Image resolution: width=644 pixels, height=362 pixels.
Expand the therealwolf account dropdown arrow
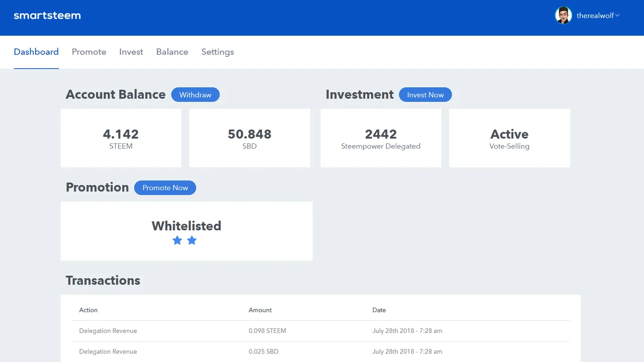click(617, 15)
